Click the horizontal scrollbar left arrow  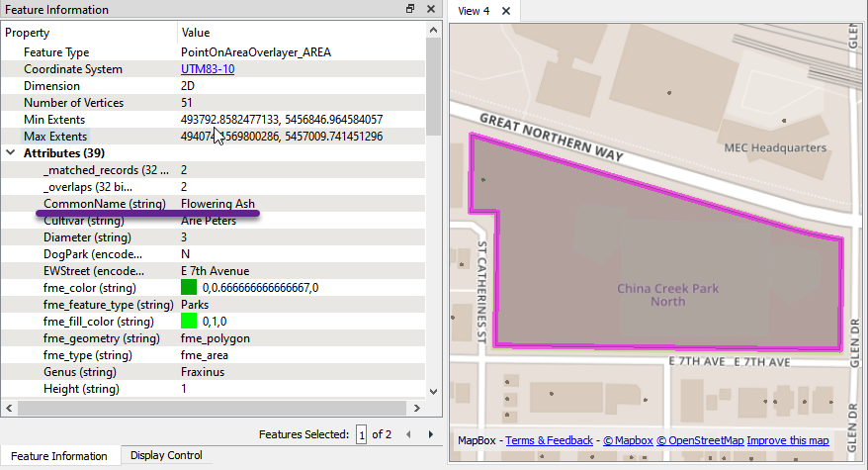point(7,408)
